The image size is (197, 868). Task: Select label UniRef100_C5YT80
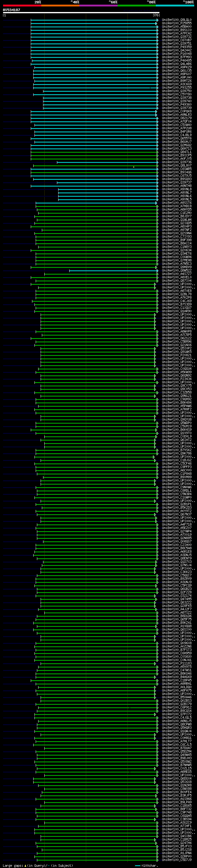pos(177,94)
